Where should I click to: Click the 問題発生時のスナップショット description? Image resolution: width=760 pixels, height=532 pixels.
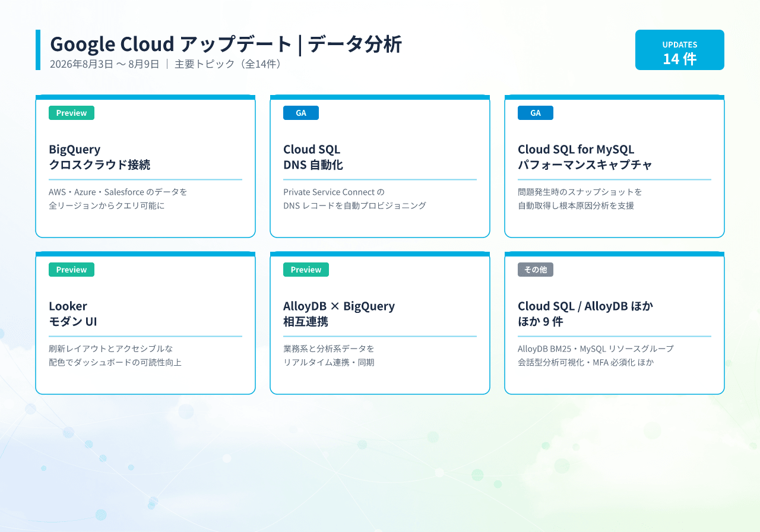580,199
